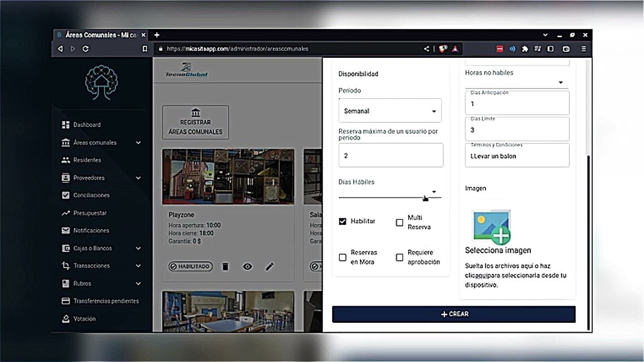Select the Áreas Comunales browser tab

(101, 35)
